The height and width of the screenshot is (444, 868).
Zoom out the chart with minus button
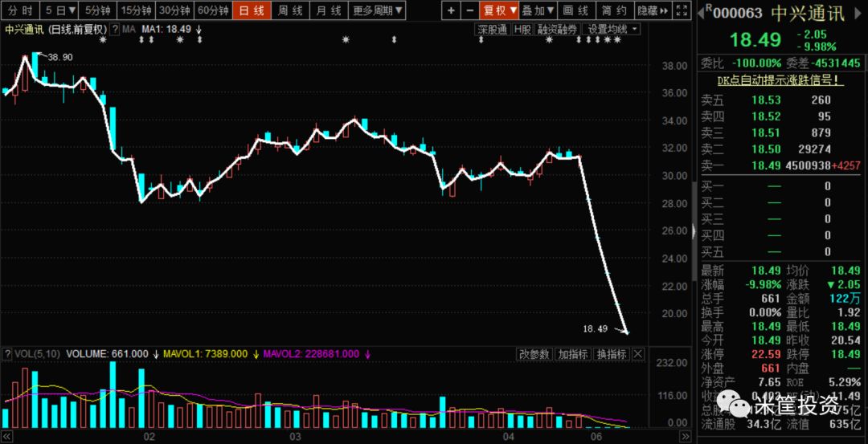[x=470, y=10]
